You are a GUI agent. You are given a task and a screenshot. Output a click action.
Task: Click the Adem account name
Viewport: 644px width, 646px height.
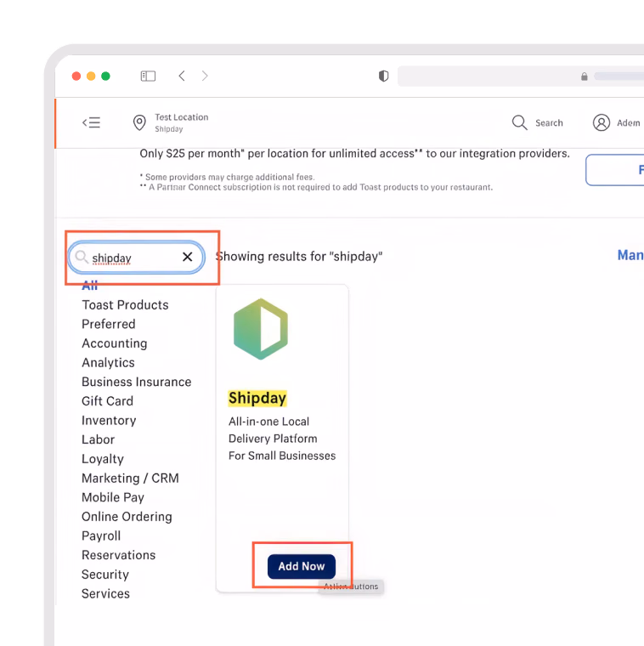[x=629, y=122]
